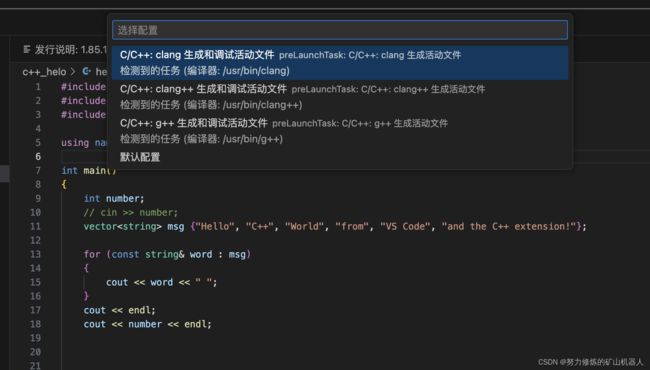Click the 选择配置 search input field
Screen dimensions: 650x370
pos(340,30)
